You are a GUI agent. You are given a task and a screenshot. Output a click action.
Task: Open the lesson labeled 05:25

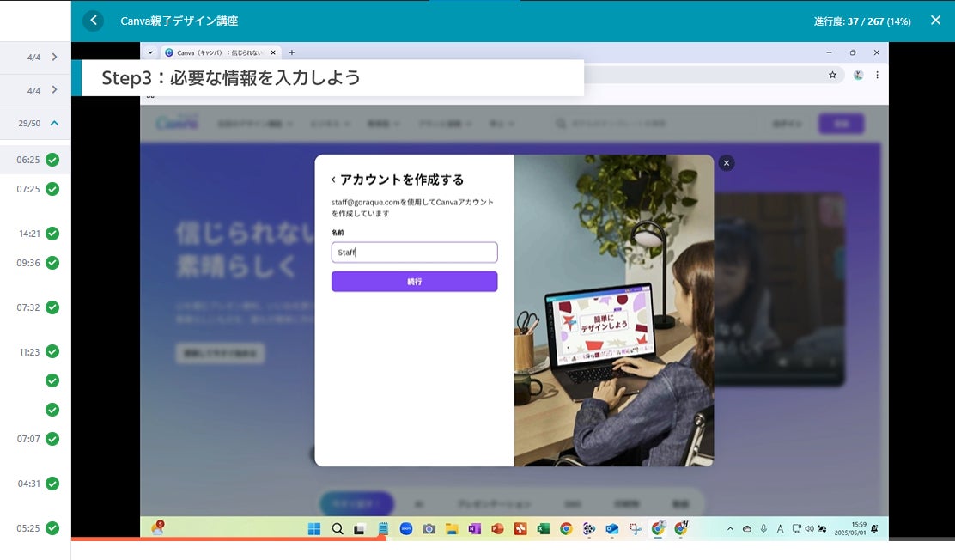[x=28, y=527]
